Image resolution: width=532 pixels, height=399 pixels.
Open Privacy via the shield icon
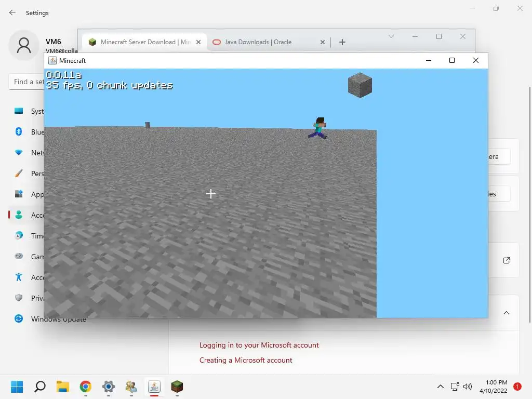tap(19, 298)
